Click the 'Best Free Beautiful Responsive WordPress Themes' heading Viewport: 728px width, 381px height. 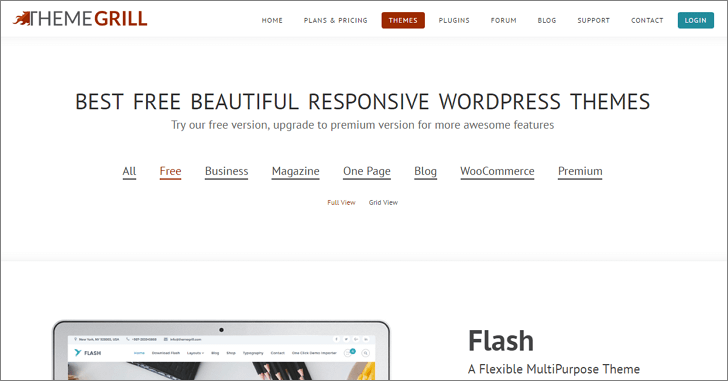pos(363,102)
